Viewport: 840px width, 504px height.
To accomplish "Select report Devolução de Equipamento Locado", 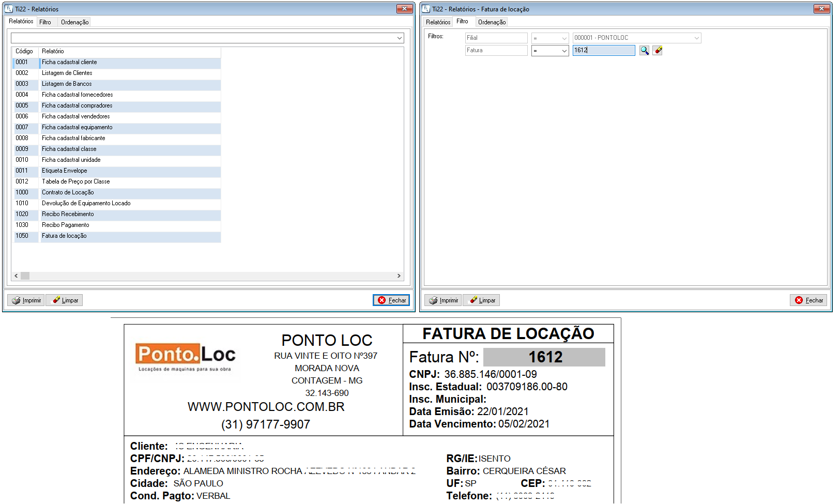I will tap(130, 203).
